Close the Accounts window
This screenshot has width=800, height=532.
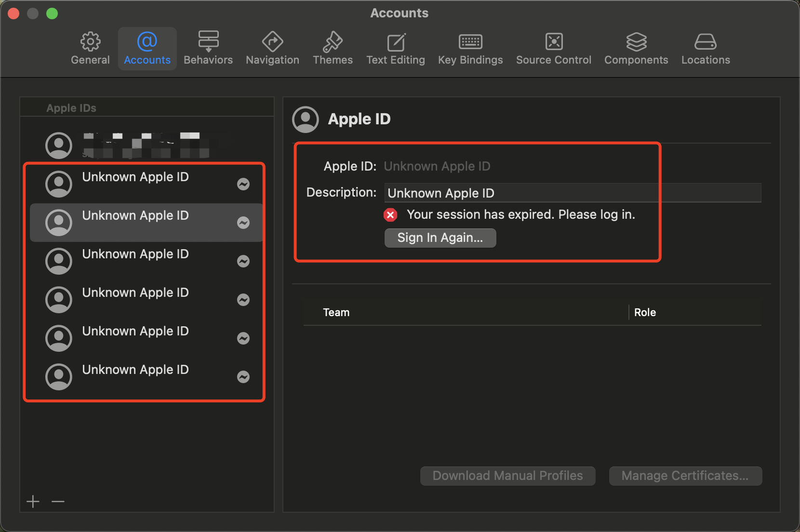(13, 13)
